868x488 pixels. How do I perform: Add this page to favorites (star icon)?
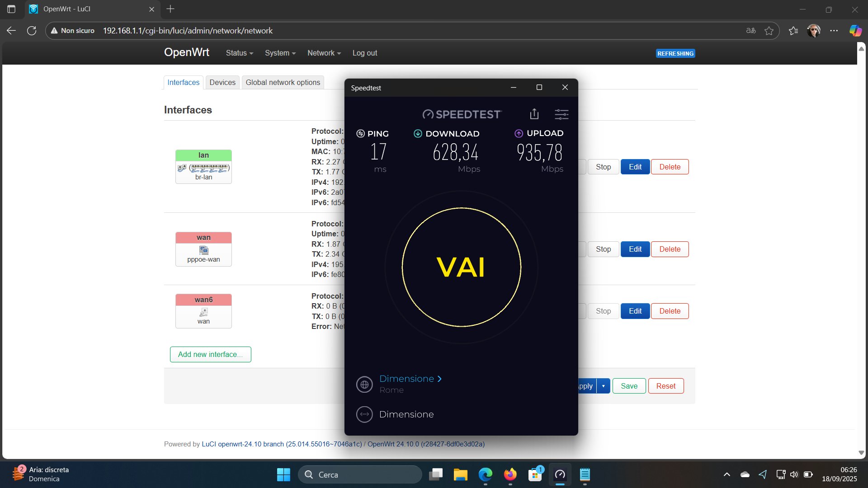[769, 31]
